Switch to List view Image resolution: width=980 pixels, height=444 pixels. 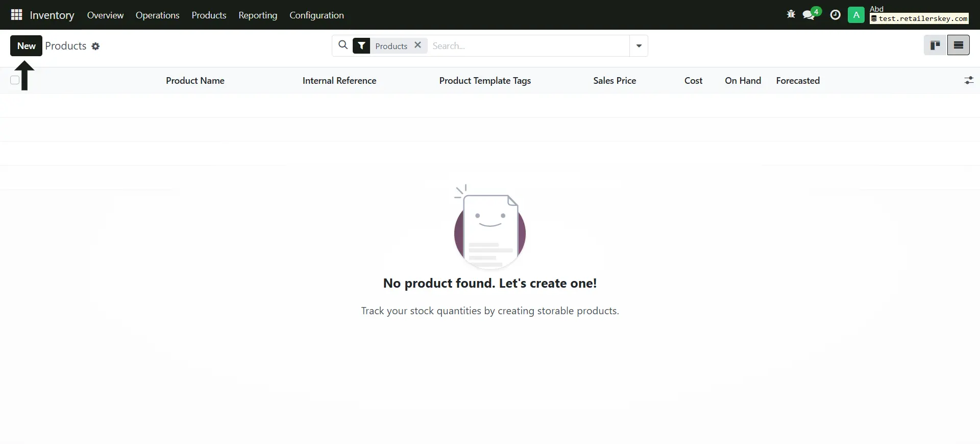click(x=958, y=45)
